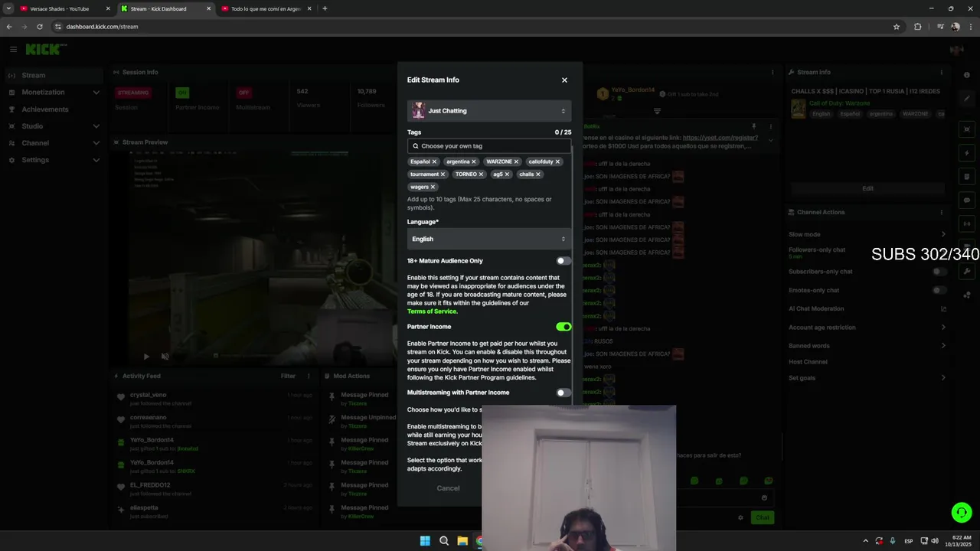
Task: Click the info icon in right rail
Action: click(967, 76)
